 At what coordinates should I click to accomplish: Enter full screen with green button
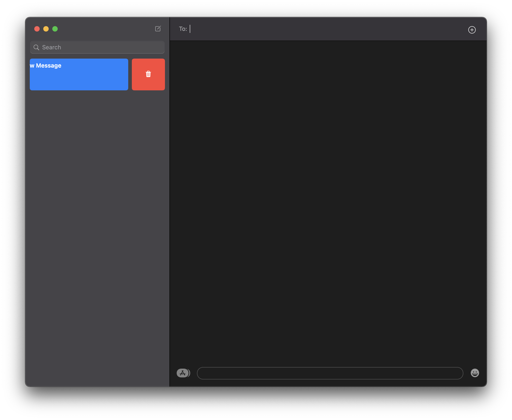pyautogui.click(x=55, y=29)
